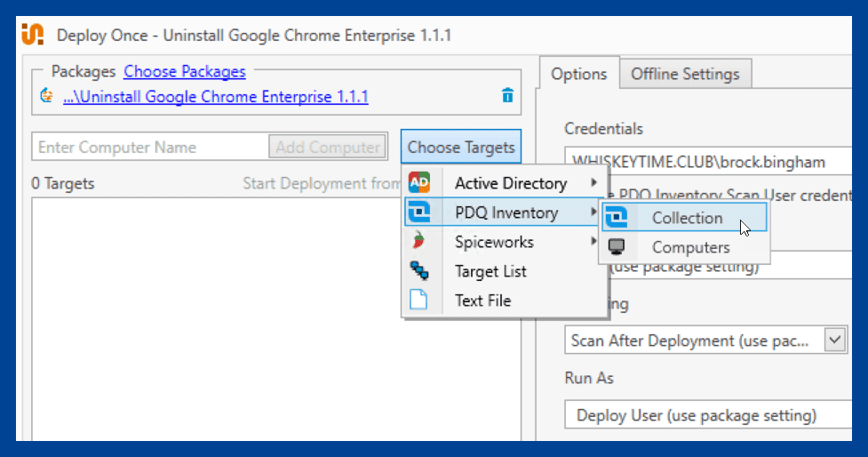Open the Spiceworks submenu
This screenshot has height=457, width=868.
tap(505, 242)
